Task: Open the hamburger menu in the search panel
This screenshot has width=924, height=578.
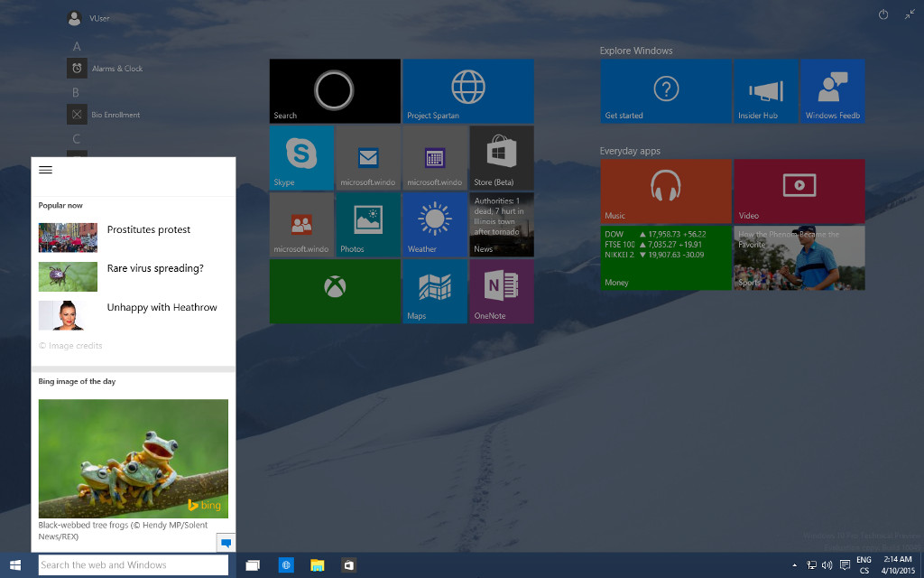Action: click(x=45, y=170)
